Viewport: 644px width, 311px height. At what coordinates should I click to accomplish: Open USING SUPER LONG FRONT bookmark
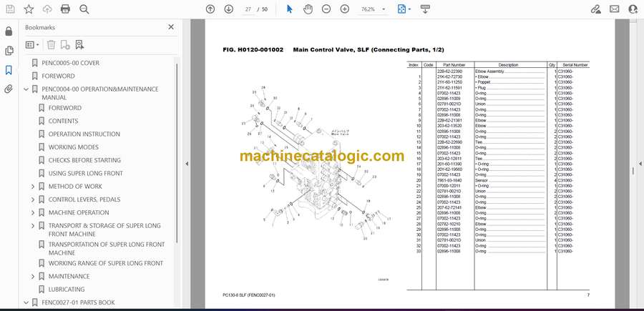[x=85, y=173]
